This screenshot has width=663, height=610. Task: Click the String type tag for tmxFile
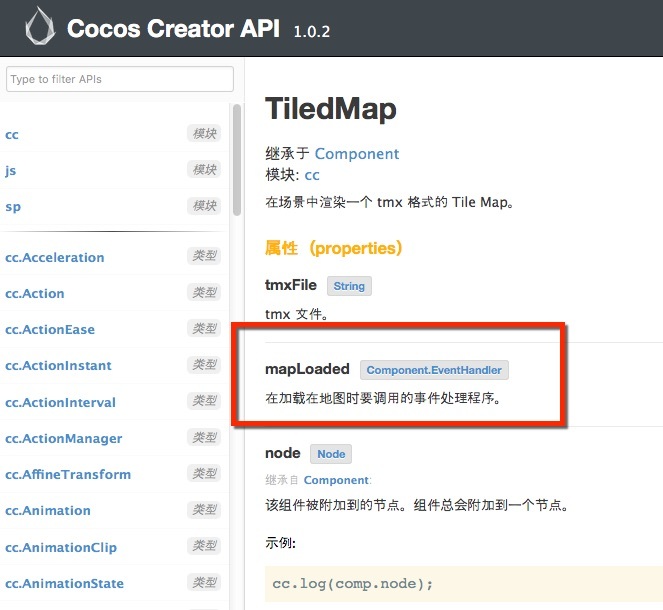[x=349, y=286]
